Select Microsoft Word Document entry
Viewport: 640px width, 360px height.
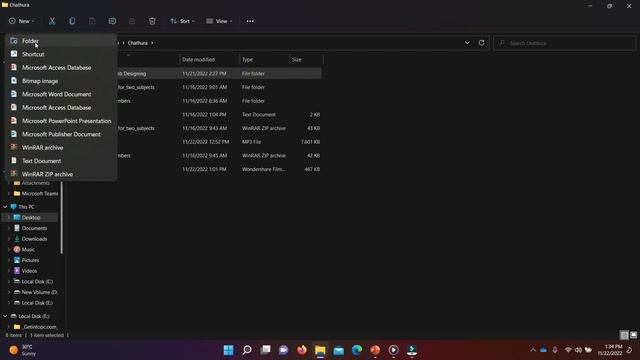point(61,94)
